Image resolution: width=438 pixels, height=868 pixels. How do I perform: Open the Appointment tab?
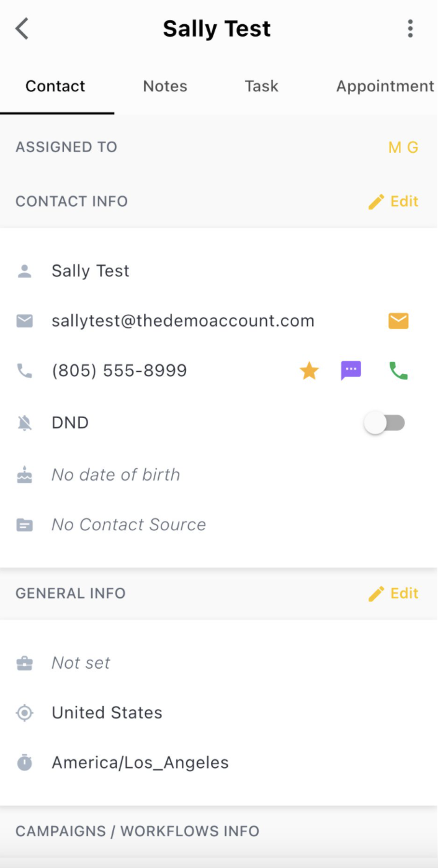pos(385,86)
